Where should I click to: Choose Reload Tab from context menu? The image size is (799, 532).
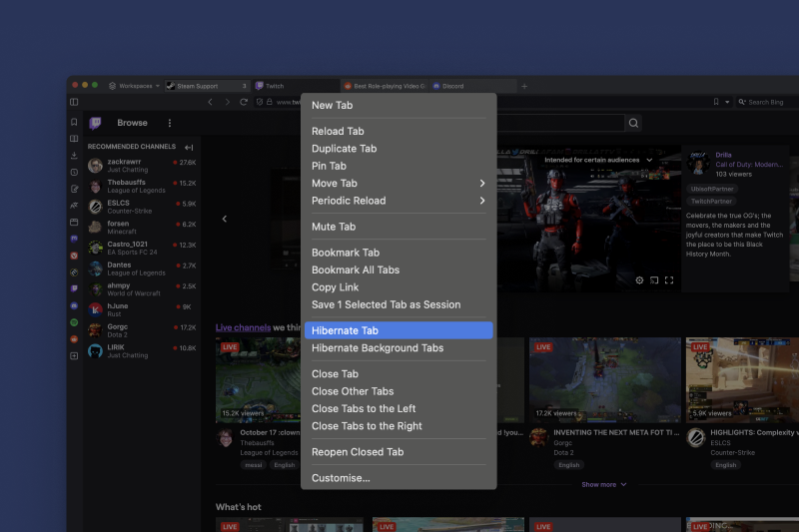click(x=399, y=132)
